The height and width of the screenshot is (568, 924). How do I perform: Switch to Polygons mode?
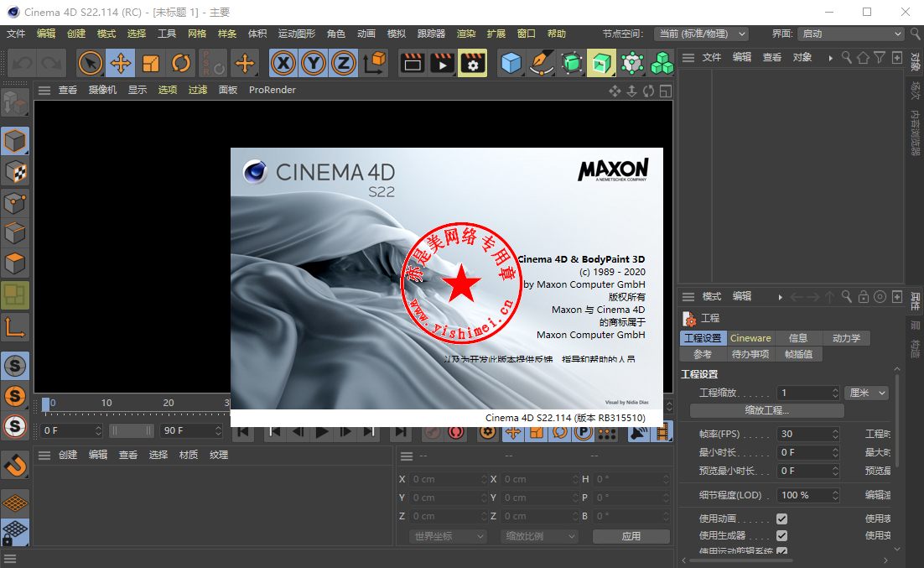tap(15, 264)
